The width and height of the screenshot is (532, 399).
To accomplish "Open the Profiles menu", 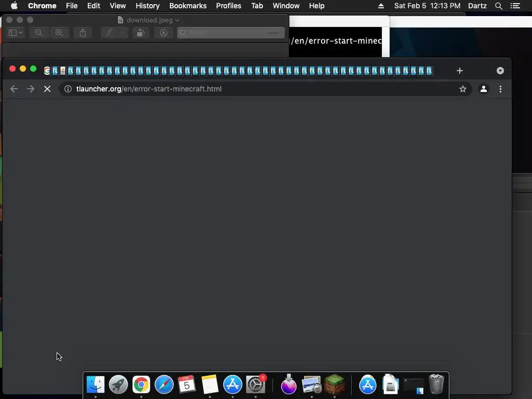I will (229, 6).
